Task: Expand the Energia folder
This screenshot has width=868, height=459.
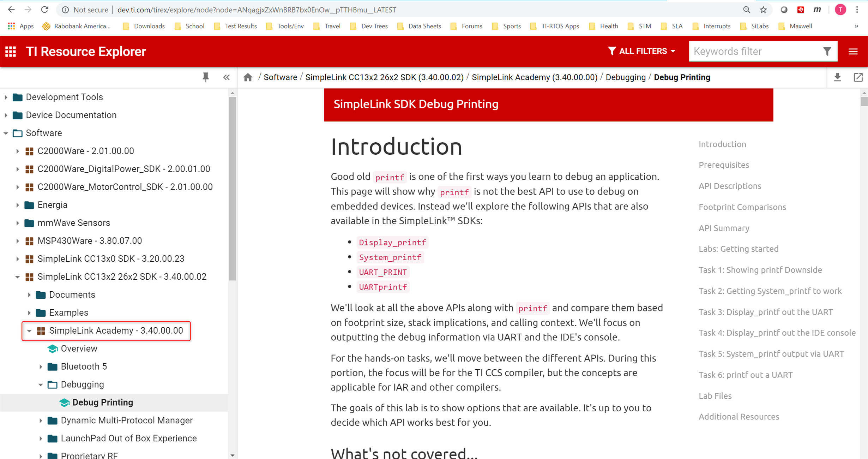Action: click(x=17, y=205)
